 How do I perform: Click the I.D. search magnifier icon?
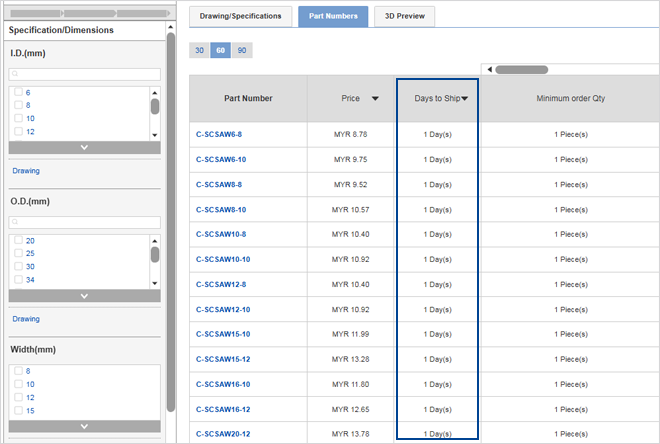coord(16,74)
